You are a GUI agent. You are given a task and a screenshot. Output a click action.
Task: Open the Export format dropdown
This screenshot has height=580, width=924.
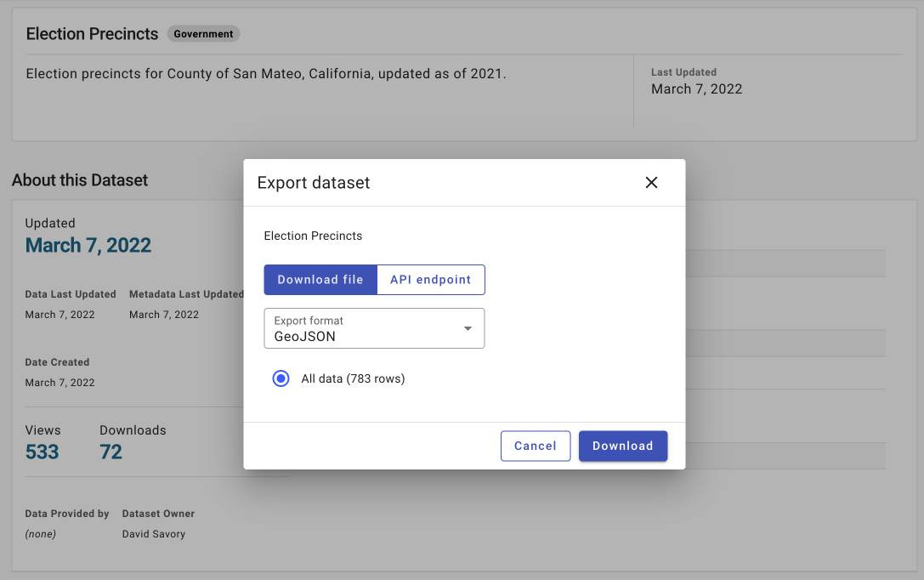374,328
